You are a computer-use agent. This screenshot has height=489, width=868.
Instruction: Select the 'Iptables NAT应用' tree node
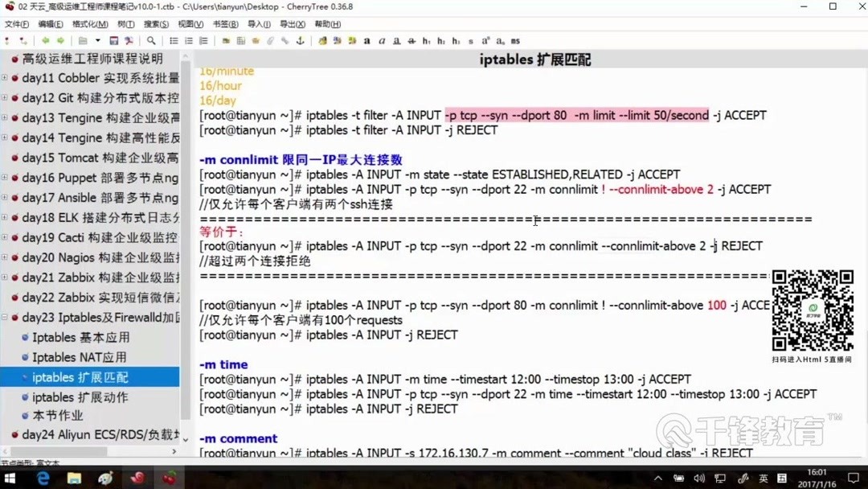(77, 357)
